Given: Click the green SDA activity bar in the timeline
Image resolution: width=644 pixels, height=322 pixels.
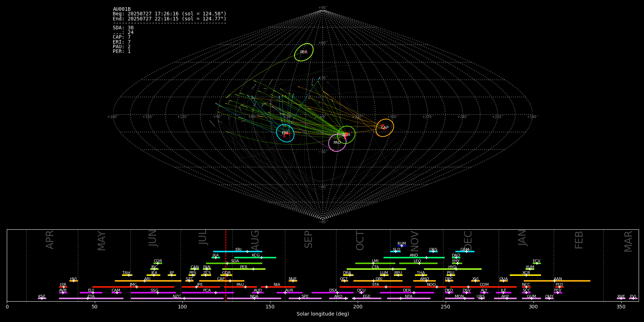Looking at the screenshot, I should (234, 263).
